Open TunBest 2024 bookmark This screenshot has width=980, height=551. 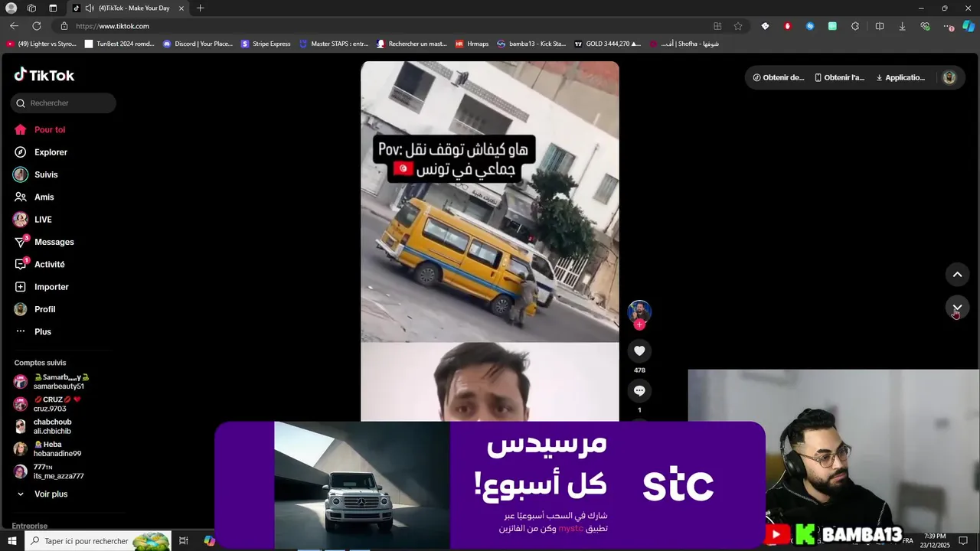point(119,44)
